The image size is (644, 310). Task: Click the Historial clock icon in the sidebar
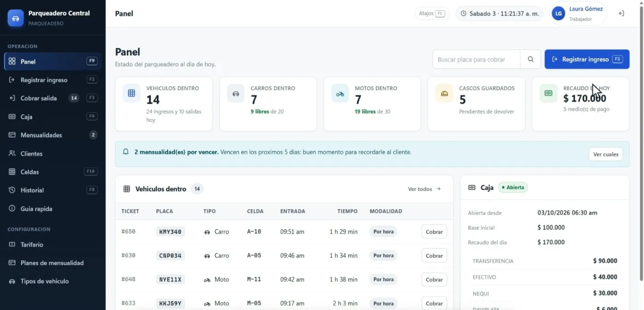pos(12,190)
